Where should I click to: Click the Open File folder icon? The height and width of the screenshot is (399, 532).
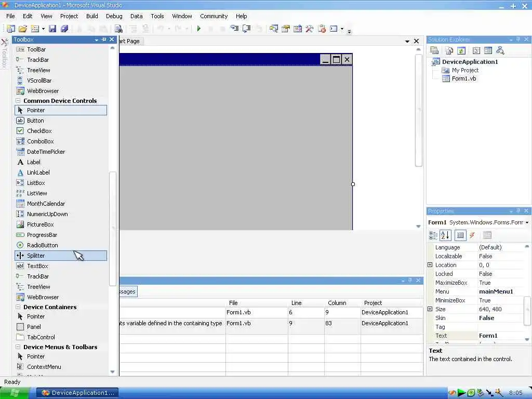pyautogui.click(x=23, y=29)
